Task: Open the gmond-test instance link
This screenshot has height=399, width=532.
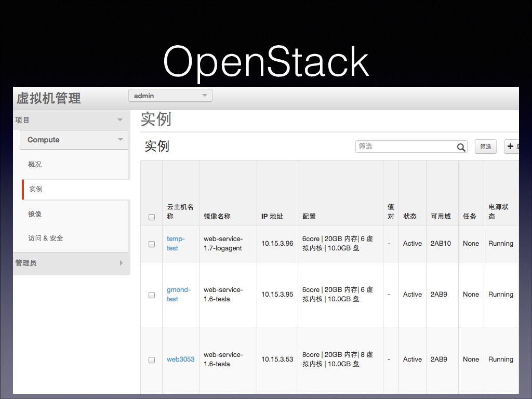Action: pos(179,295)
